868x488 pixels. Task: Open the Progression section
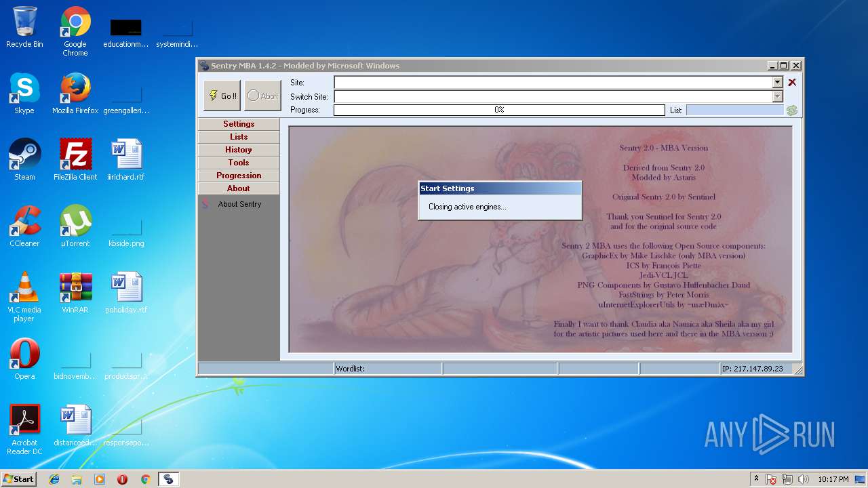point(239,176)
